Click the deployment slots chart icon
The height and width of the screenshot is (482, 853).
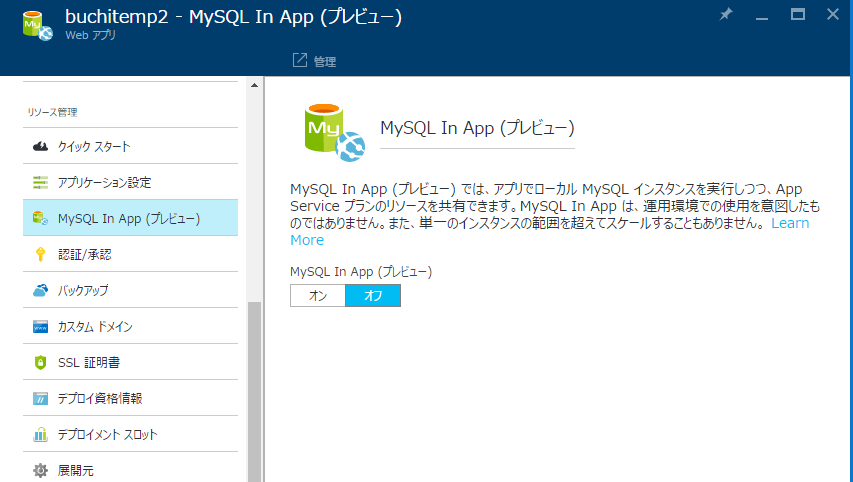[40, 434]
